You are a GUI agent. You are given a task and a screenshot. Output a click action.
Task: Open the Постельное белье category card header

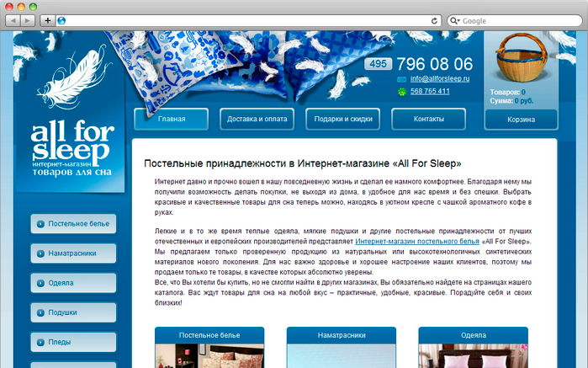tap(209, 335)
